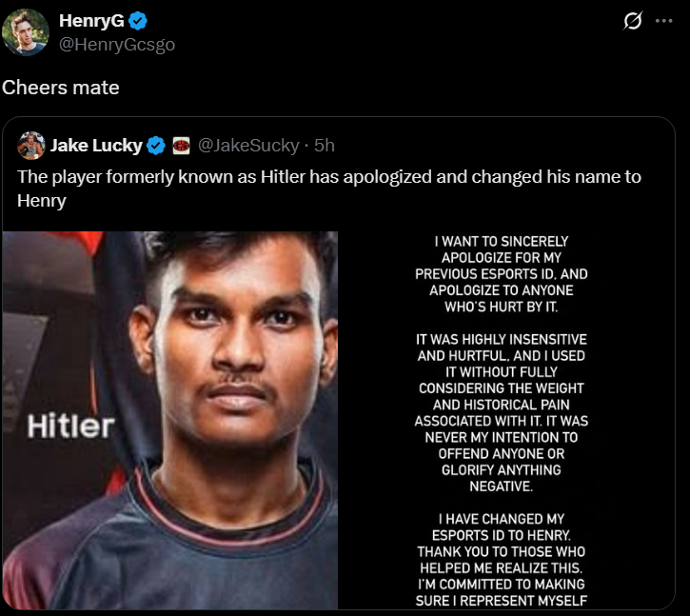Open the apology statement image

[506, 421]
